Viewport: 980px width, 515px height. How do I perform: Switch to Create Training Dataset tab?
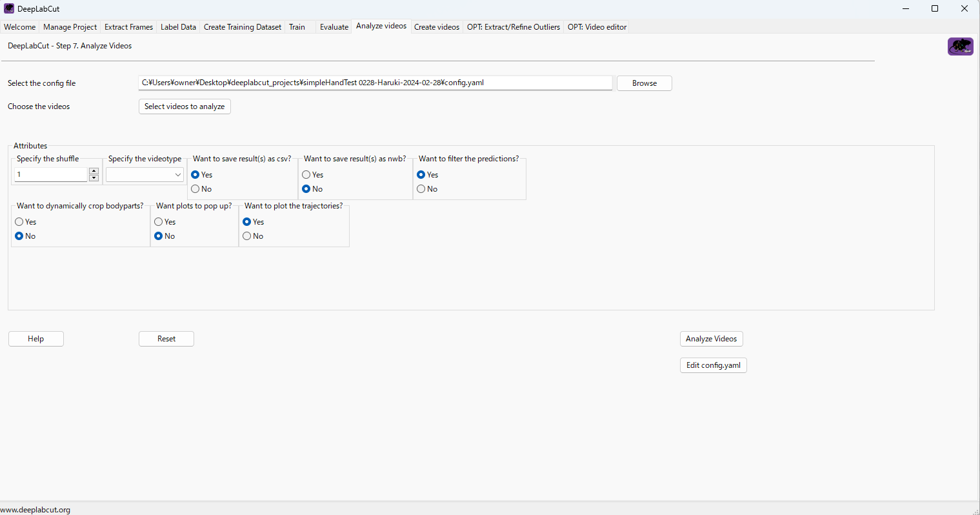(243, 27)
